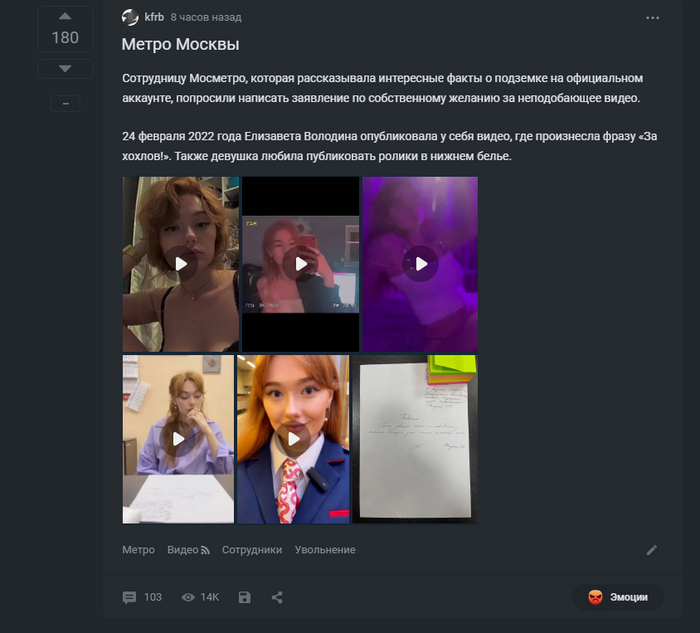Subscribe via RSS icon next to Видео tag
Image resolution: width=700 pixels, height=633 pixels.
pyautogui.click(x=205, y=550)
